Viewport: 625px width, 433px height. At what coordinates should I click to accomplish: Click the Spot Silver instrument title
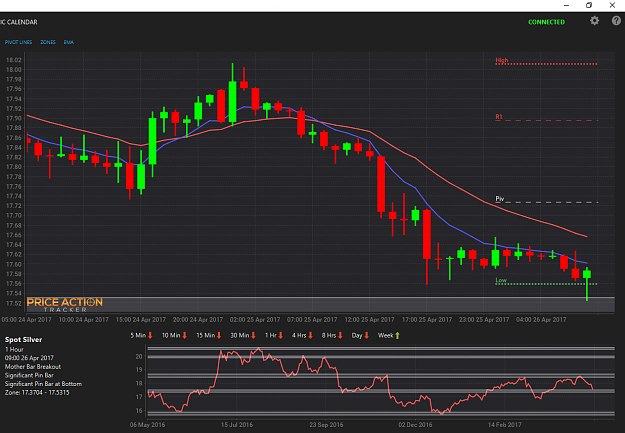[x=23, y=340]
